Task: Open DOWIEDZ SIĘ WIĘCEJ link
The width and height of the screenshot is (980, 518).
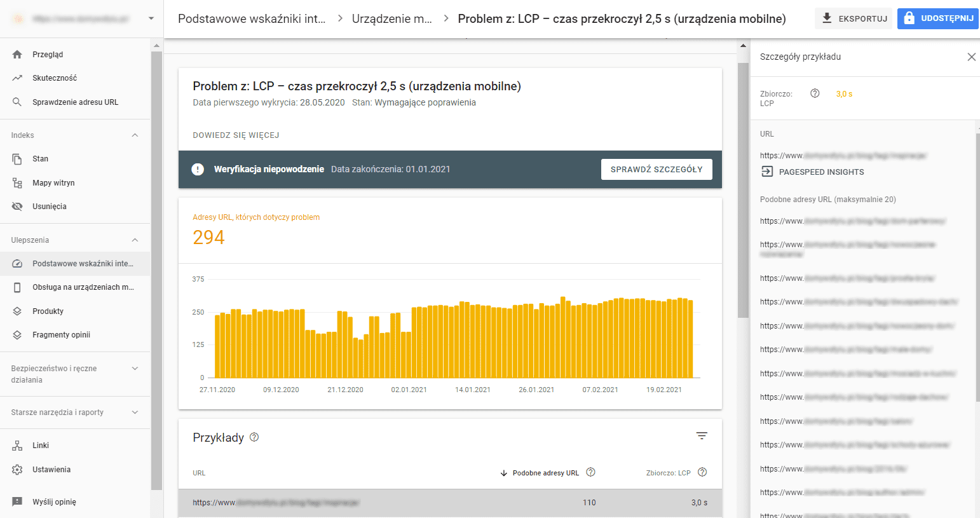Action: tap(236, 135)
